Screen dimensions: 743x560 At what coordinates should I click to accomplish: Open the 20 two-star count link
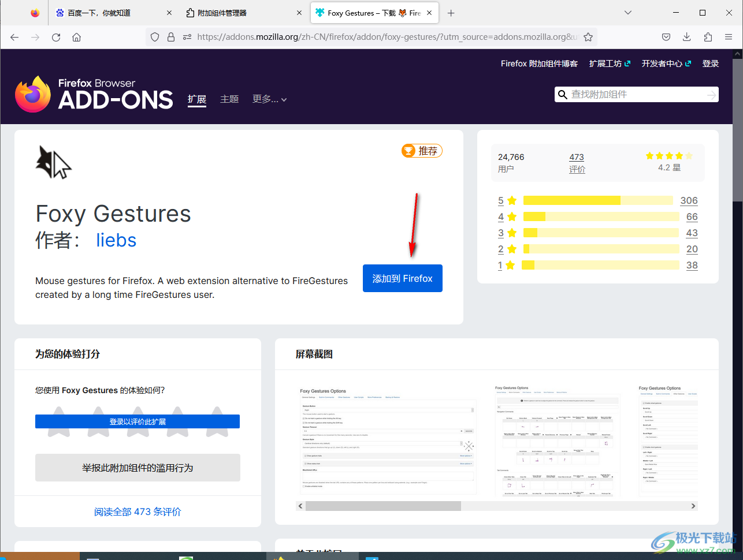[692, 249]
